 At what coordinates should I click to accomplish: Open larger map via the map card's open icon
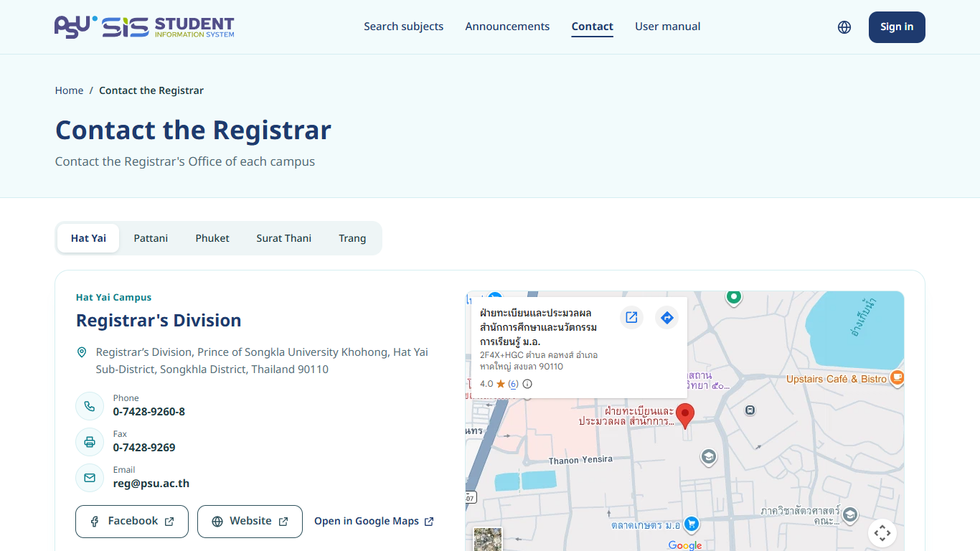click(631, 317)
